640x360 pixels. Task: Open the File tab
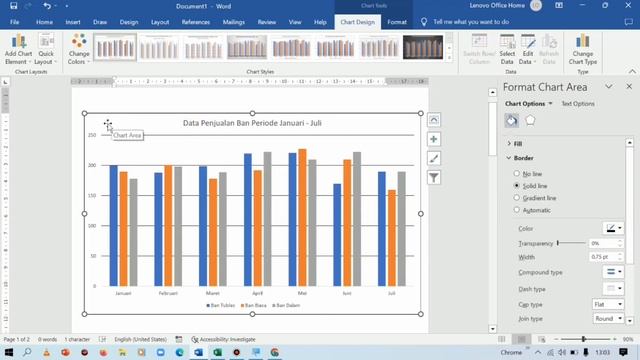pyautogui.click(x=15, y=22)
